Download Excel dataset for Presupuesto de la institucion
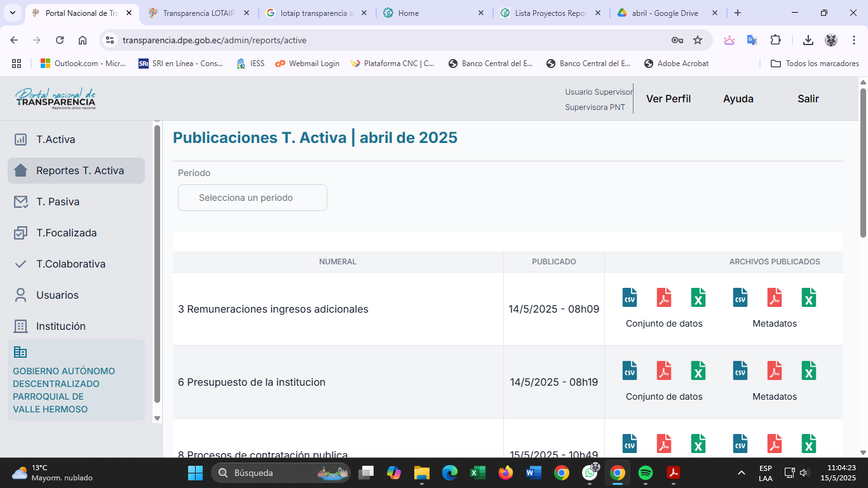 pos(698,370)
